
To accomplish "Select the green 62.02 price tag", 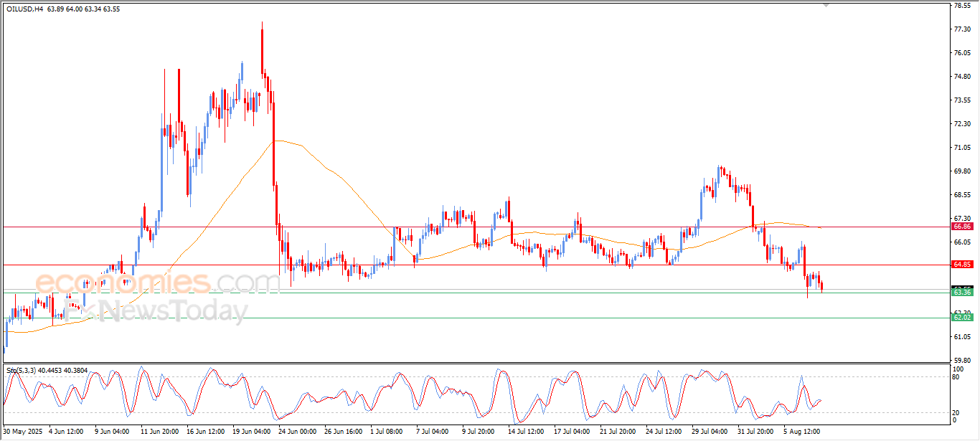I will pyautogui.click(x=962, y=317).
